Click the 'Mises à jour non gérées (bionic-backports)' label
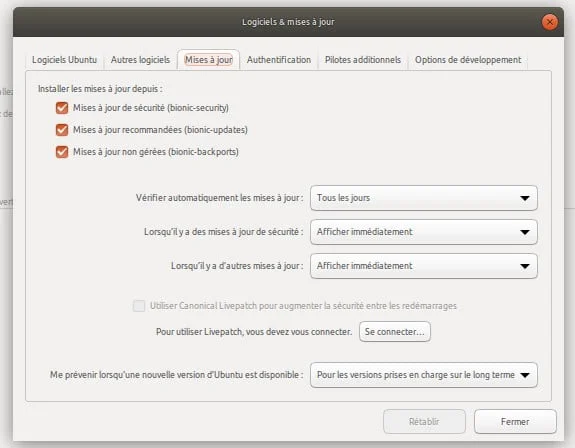The height and width of the screenshot is (448, 575). coord(156,152)
